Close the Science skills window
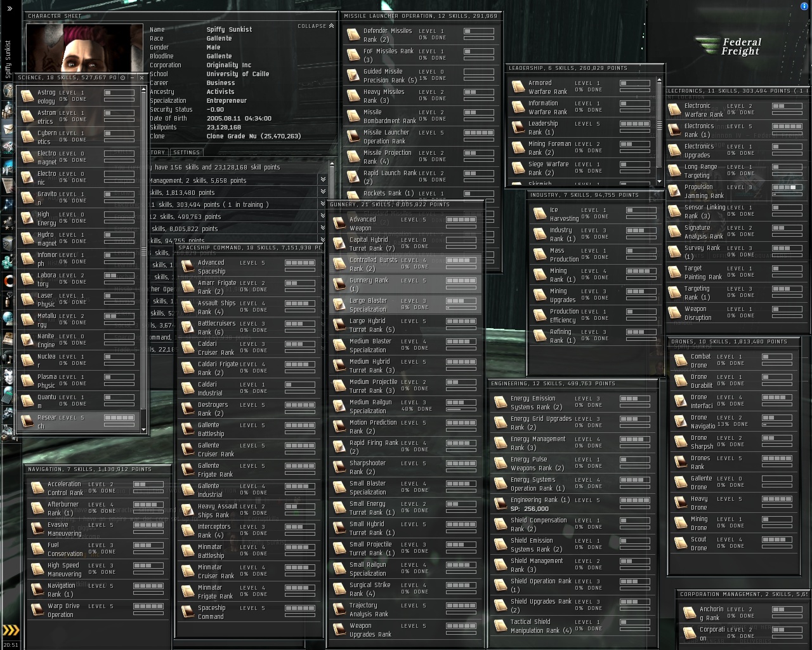This screenshot has height=650, width=812. click(x=141, y=77)
